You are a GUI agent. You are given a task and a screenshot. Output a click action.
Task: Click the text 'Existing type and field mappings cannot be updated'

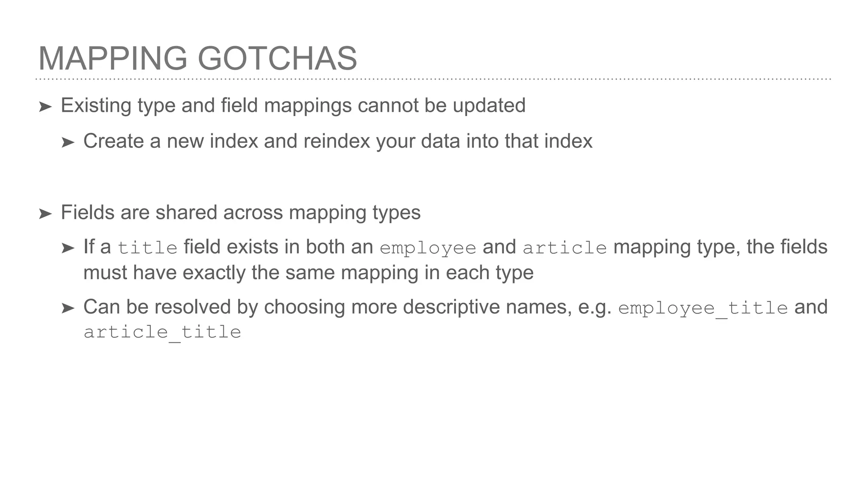pos(292,105)
